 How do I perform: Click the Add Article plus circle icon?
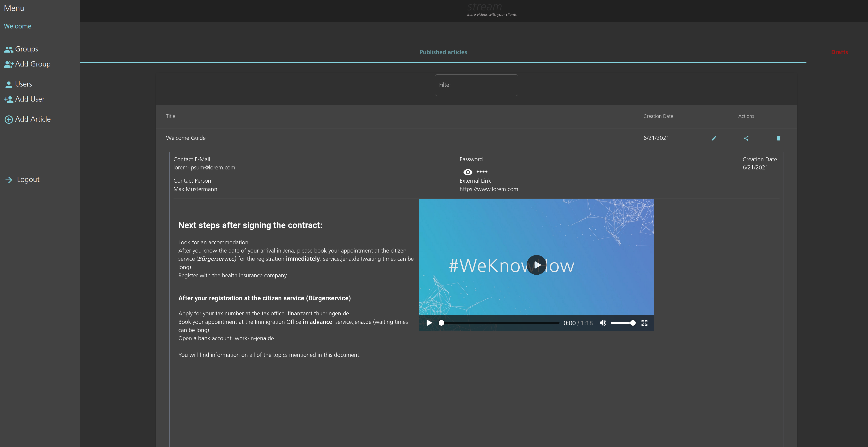click(9, 120)
